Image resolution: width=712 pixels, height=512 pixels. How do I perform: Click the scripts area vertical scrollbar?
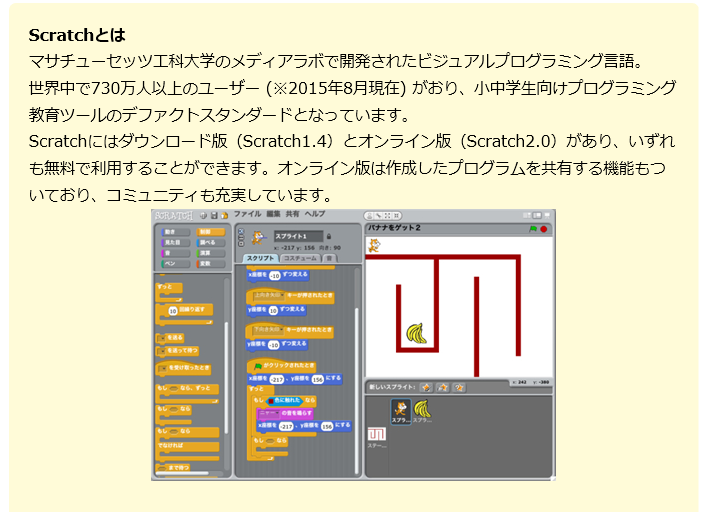tap(357, 390)
